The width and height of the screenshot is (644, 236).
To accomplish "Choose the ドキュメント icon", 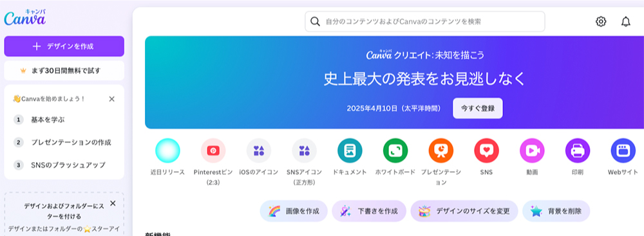I will [350, 150].
